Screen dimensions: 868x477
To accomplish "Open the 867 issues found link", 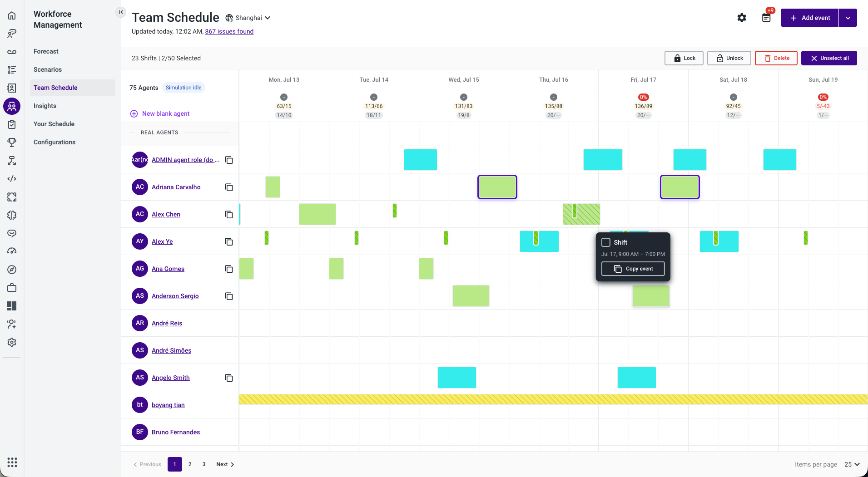I will (229, 31).
